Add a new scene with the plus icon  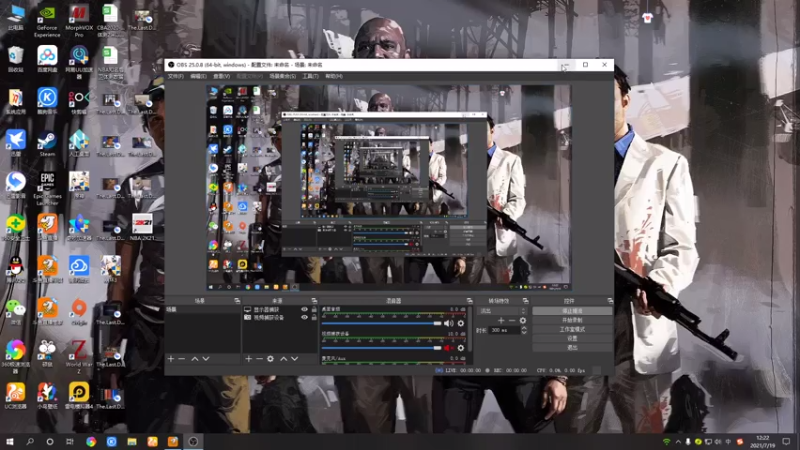(x=171, y=359)
